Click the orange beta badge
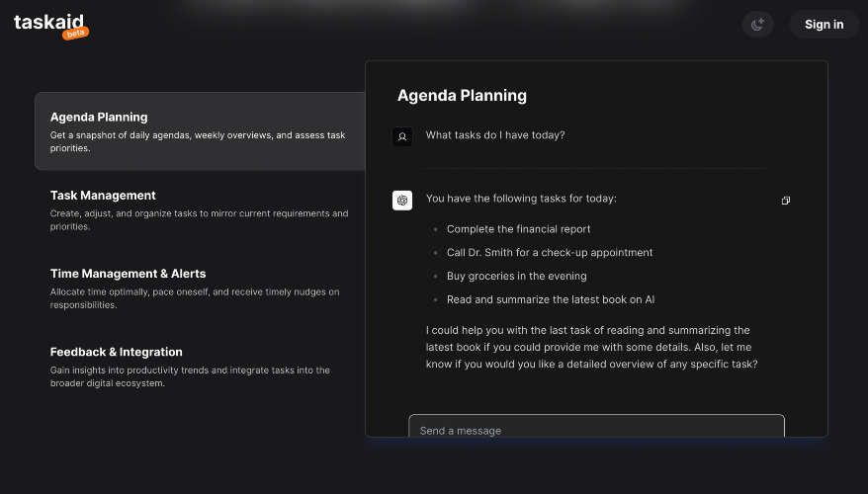Screen dimensions: 868x494 pyautogui.click(x=76, y=34)
